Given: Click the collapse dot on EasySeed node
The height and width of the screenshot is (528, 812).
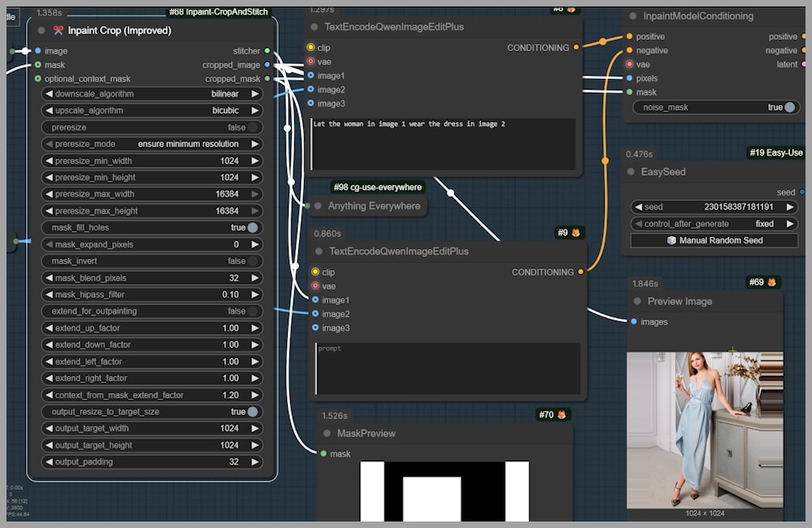Looking at the screenshot, I should (x=632, y=172).
